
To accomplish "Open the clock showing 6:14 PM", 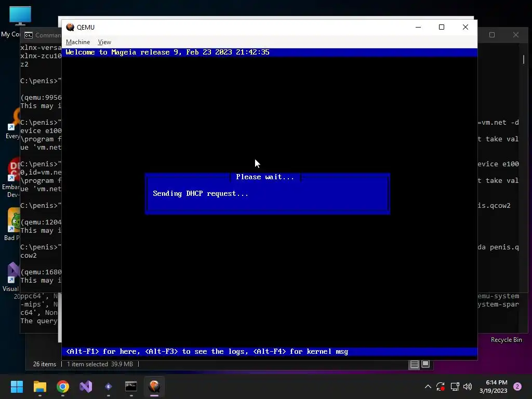I will pyautogui.click(x=494, y=387).
